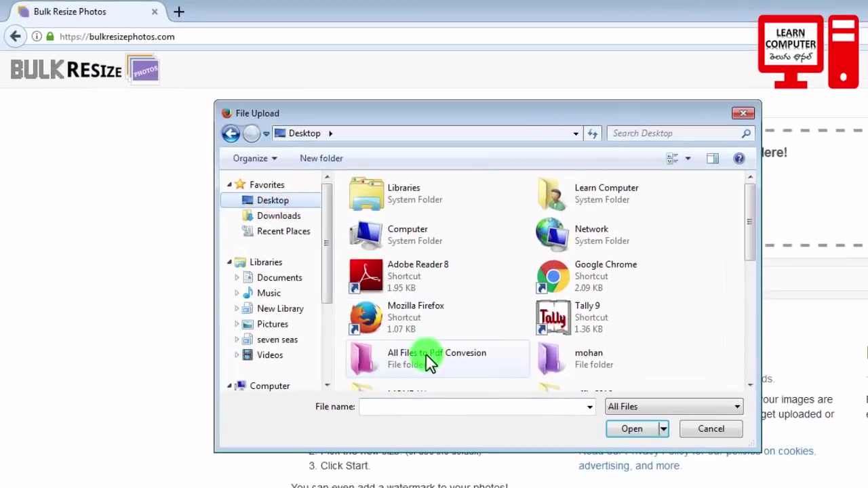Viewport: 868px width, 488px height.
Task: Open the Organize dropdown menu
Action: pyautogui.click(x=255, y=158)
